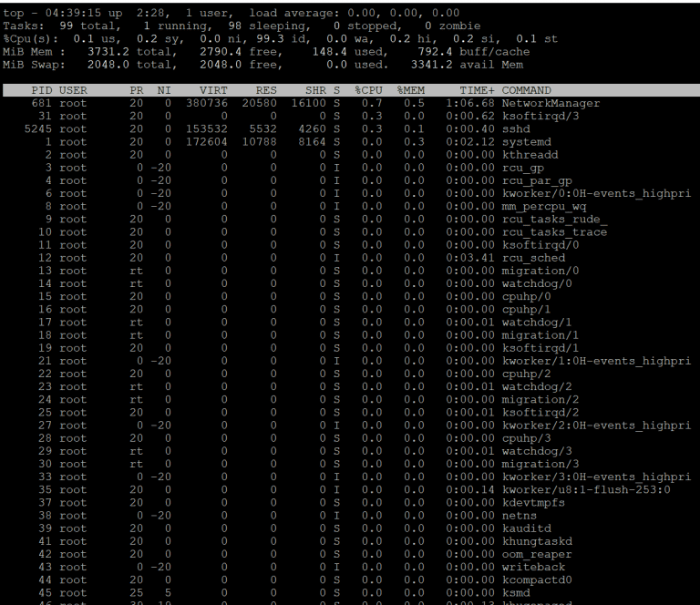The image size is (700, 605).
Task: Click the VIRT column header
Action: [213, 90]
